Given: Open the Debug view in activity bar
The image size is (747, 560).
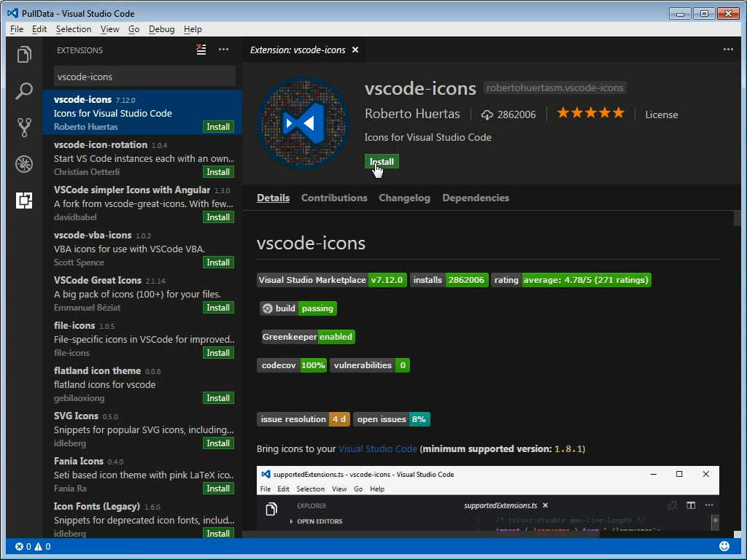Looking at the screenshot, I should click(24, 164).
